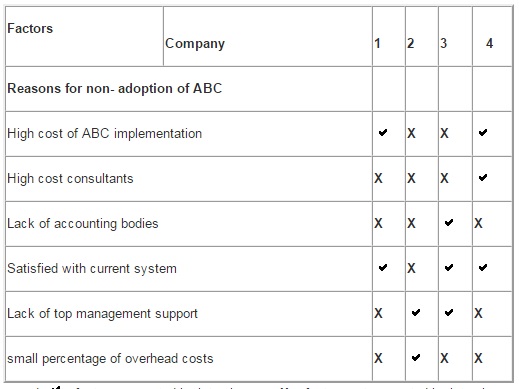Click the Lack of top management support label
Viewport: 519px width, 389px height.
click(102, 314)
